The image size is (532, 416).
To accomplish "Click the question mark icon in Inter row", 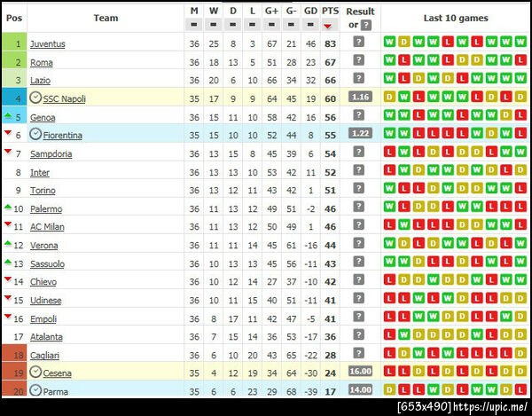I will (359, 172).
